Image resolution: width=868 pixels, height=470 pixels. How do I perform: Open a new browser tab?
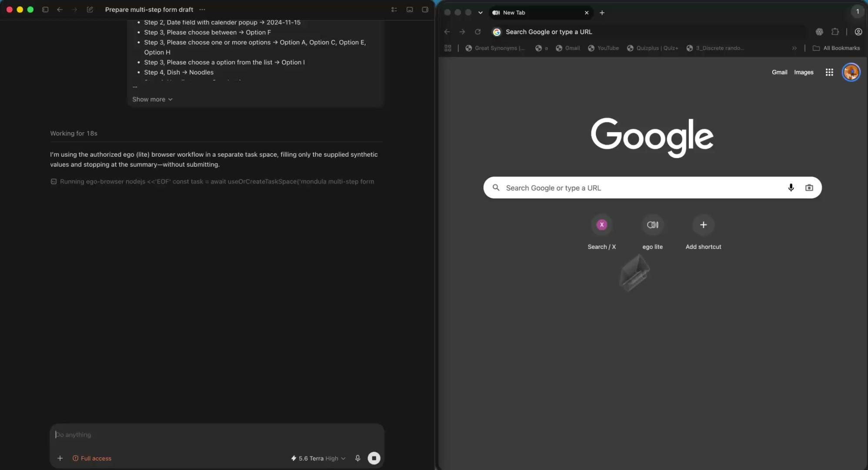click(602, 13)
